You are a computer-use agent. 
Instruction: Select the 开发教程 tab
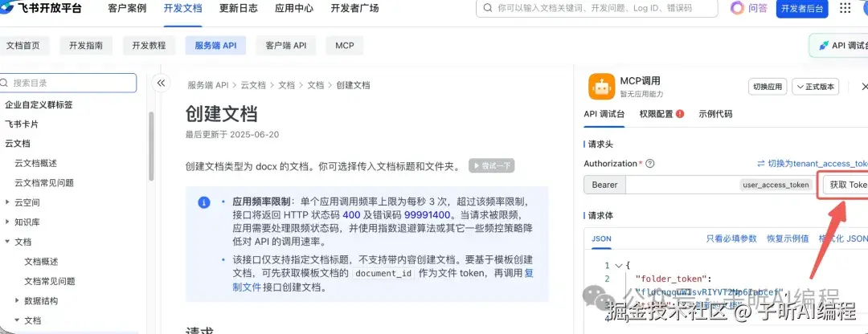(x=149, y=45)
